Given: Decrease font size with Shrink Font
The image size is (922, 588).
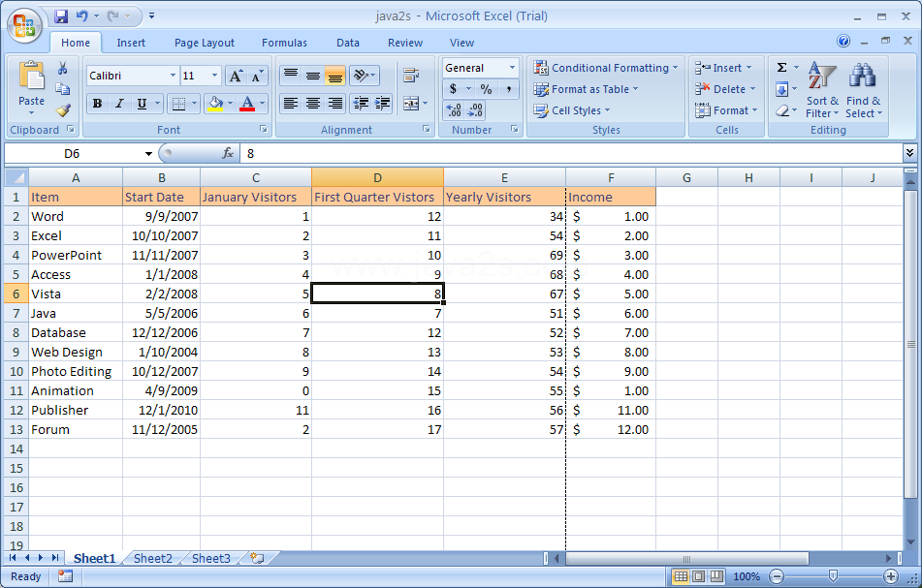Looking at the screenshot, I should click(x=257, y=76).
